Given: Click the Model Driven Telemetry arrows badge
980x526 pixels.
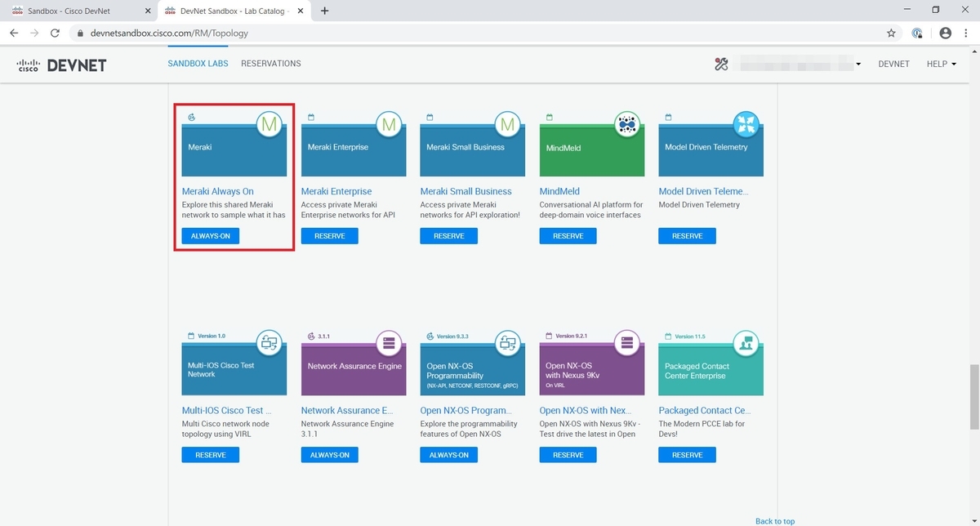Looking at the screenshot, I should pos(746,123).
